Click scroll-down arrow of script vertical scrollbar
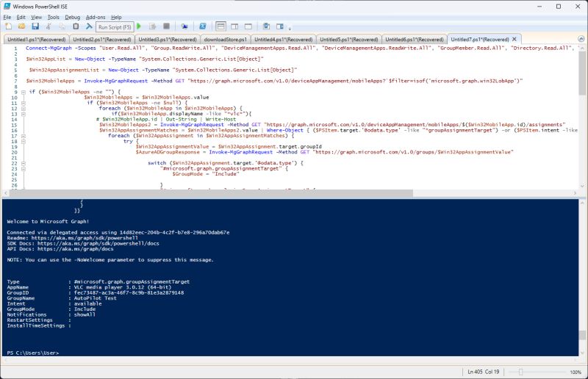 582,186
